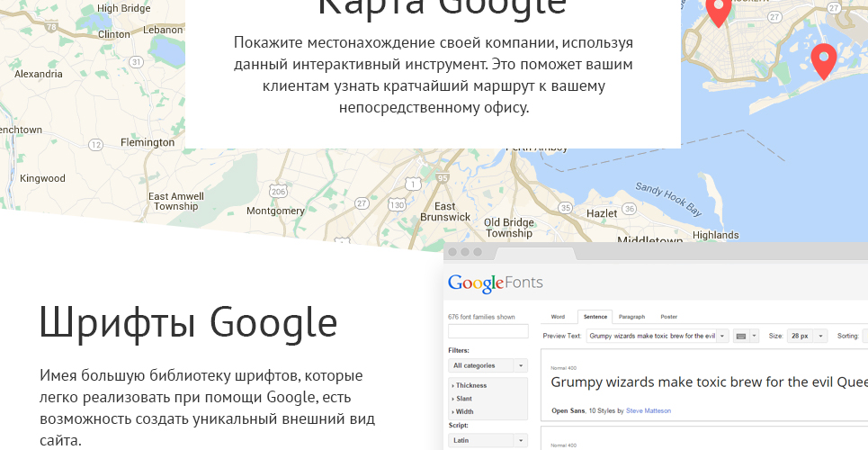The image size is (868, 450).
Task: Click the Old Bridge Township label
Action: pos(509,228)
